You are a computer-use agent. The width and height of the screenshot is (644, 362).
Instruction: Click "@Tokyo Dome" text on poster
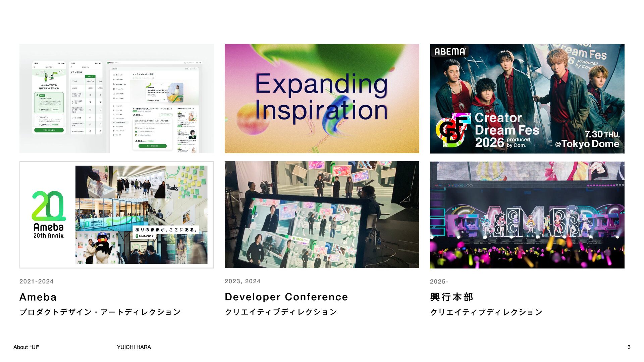pyautogui.click(x=587, y=144)
